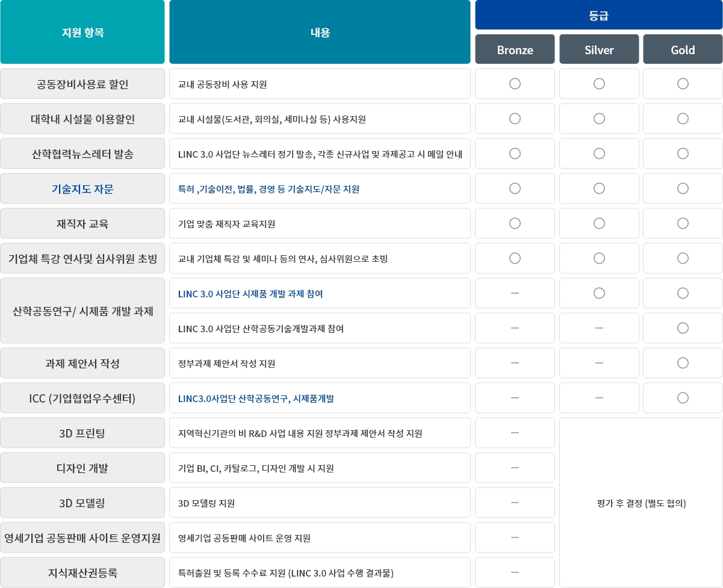The image size is (723, 588).
Task: Click the 디자인 개발 item label
Action: click(82, 468)
